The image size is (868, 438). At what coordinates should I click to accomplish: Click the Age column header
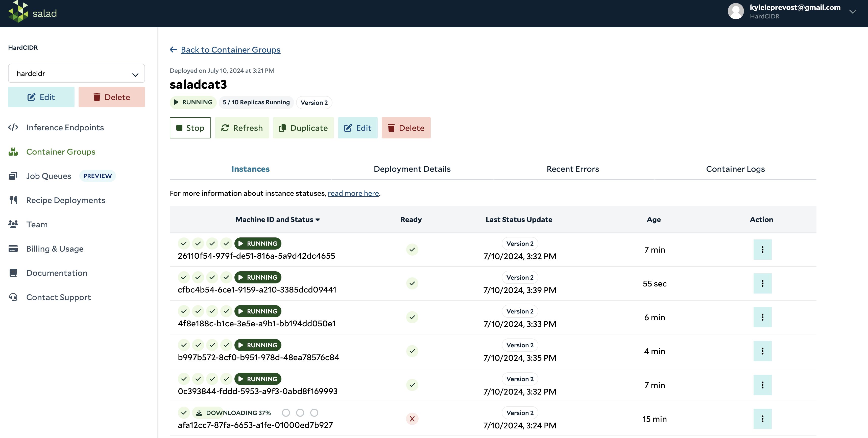(x=654, y=219)
